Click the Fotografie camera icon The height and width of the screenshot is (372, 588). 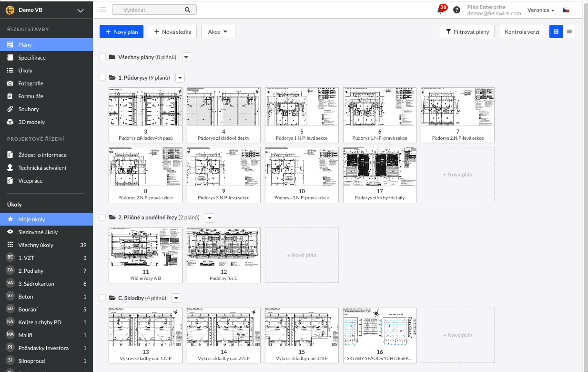click(x=10, y=83)
